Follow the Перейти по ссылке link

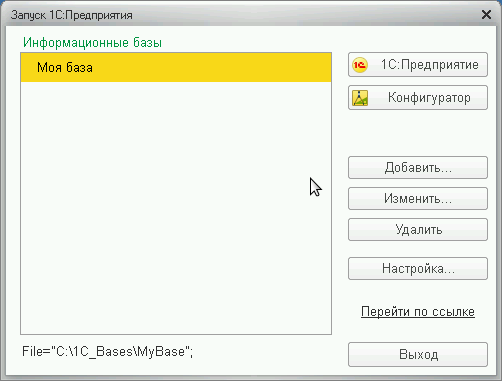coord(418,311)
